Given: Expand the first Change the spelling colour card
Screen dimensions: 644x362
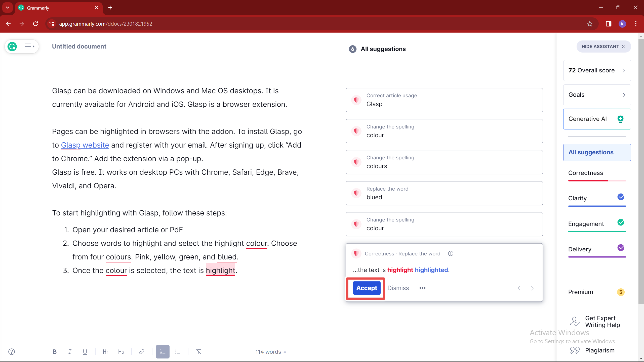Looking at the screenshot, I should (x=444, y=131).
